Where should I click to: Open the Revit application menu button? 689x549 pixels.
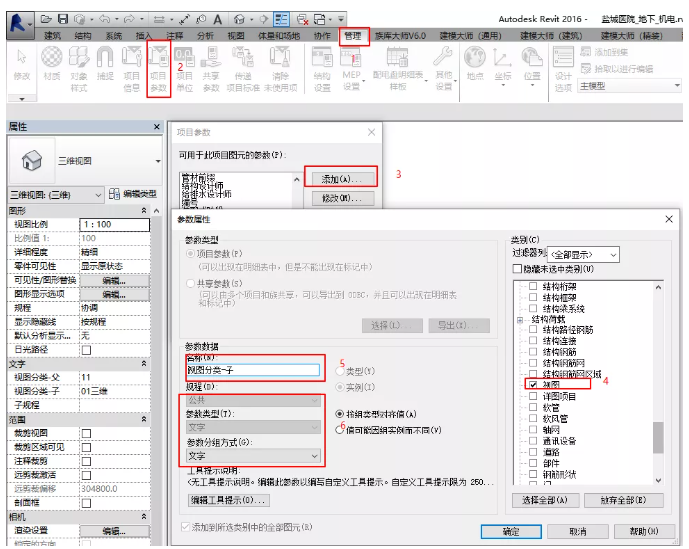click(x=20, y=25)
